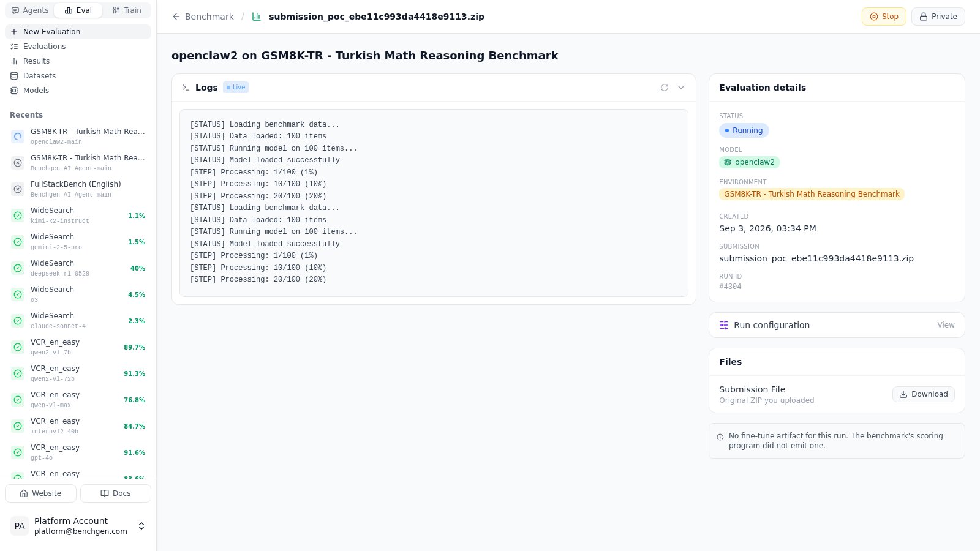The image size is (980, 551).
Task: Open Results in sidebar
Action: click(x=78, y=61)
